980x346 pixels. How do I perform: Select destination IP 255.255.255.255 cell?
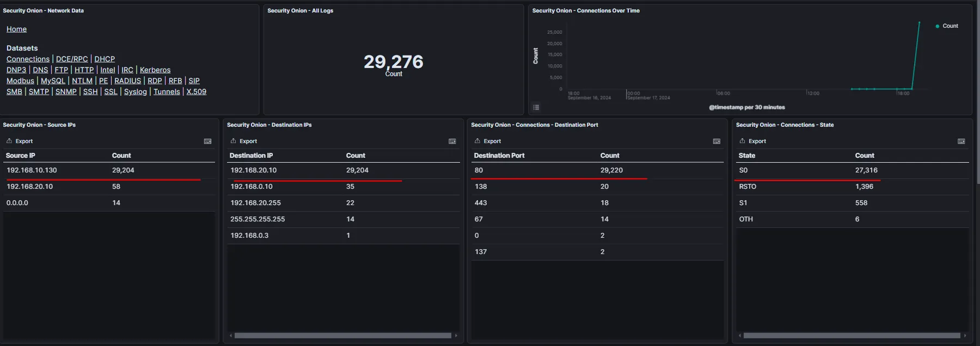pyautogui.click(x=258, y=219)
